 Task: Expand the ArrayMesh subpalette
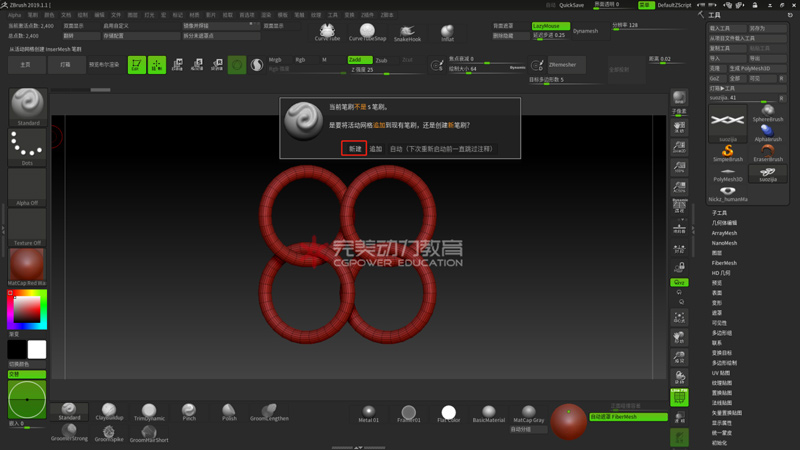(724, 233)
